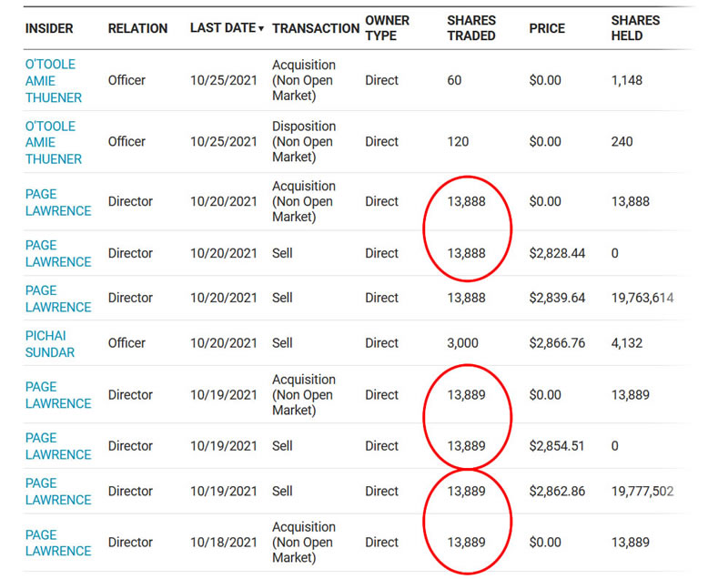Open PAGE LAWRENCE link in $2,839.64 sell row
This screenshot has width=728, height=579.
(57, 299)
